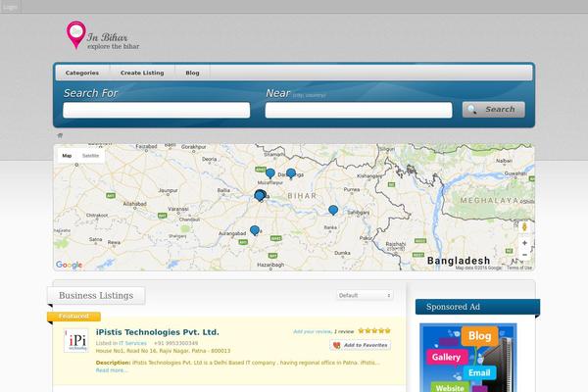
Task: Click map marker near Aurangabad
Action: [x=255, y=230]
